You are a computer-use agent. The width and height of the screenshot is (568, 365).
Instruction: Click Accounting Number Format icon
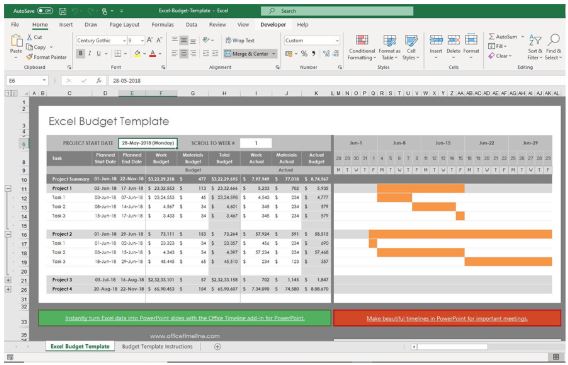[289, 54]
